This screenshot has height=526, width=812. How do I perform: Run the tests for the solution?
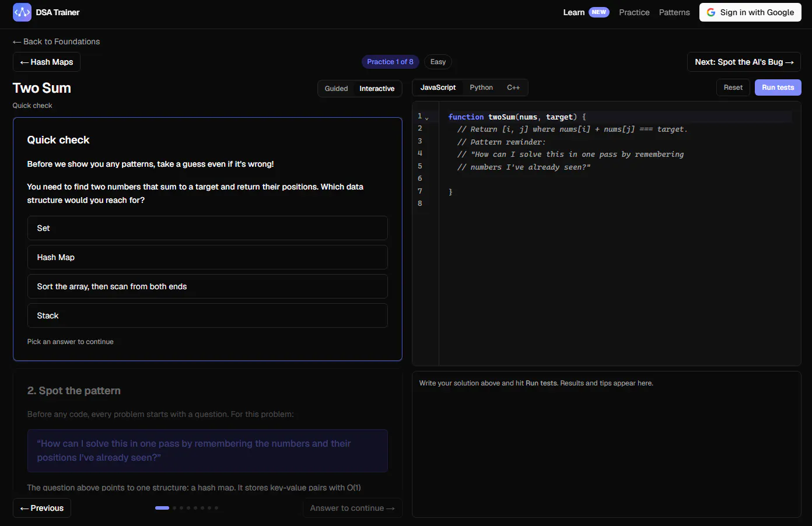(x=778, y=87)
